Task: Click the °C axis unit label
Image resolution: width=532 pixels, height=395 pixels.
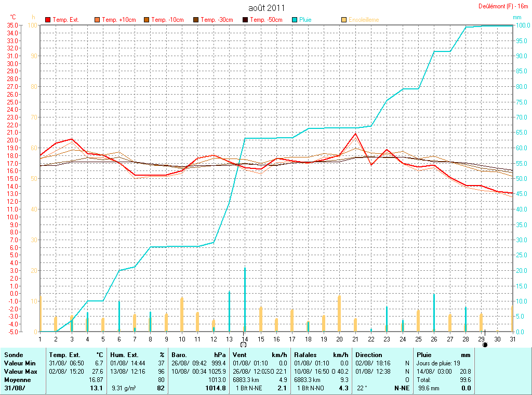Action: pos(13,17)
